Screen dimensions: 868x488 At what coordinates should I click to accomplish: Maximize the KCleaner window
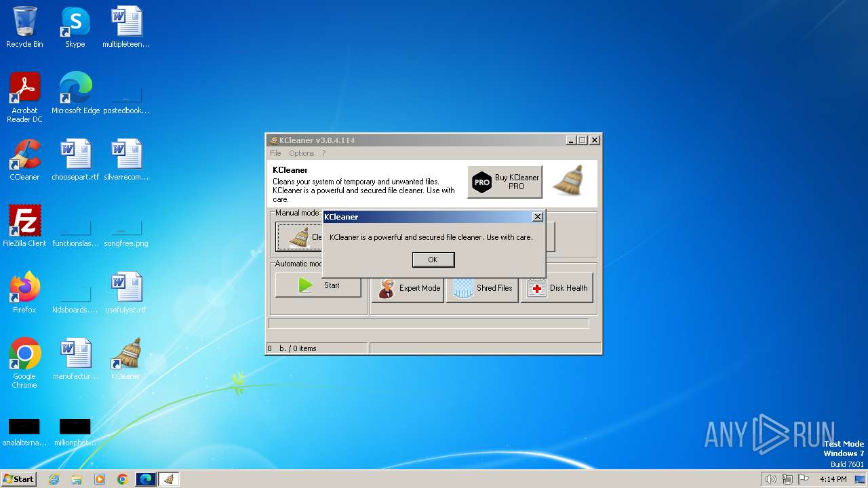[583, 140]
